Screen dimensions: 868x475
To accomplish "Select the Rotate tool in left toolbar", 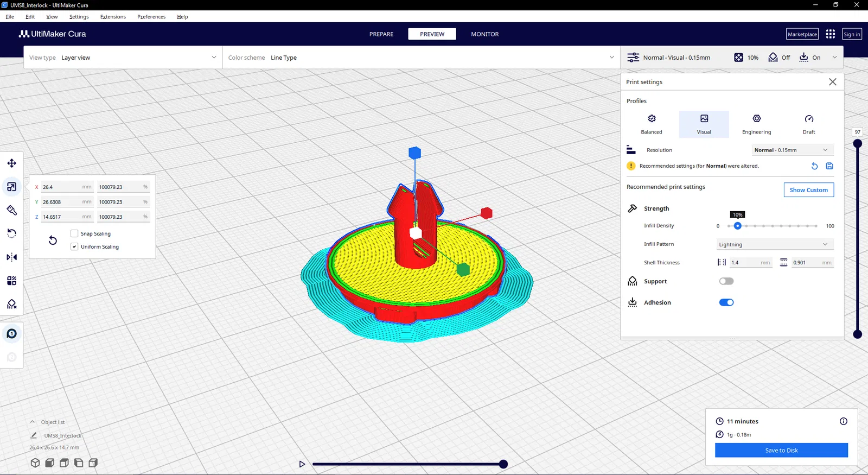I will (x=11, y=233).
